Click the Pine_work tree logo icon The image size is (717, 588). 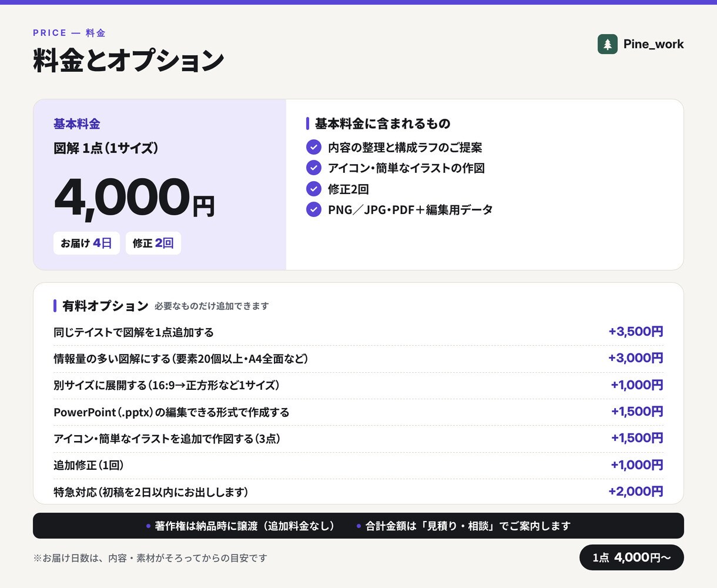[608, 44]
